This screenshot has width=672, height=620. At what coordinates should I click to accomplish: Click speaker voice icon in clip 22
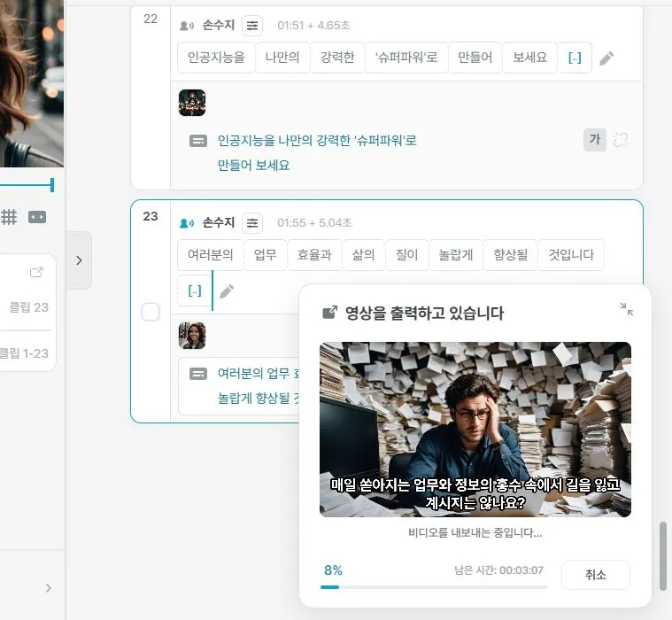(187, 27)
